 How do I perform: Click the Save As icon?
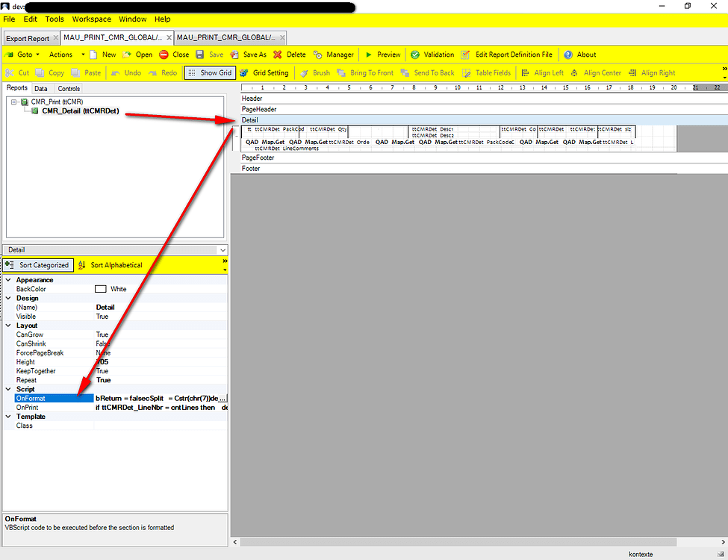coord(234,55)
